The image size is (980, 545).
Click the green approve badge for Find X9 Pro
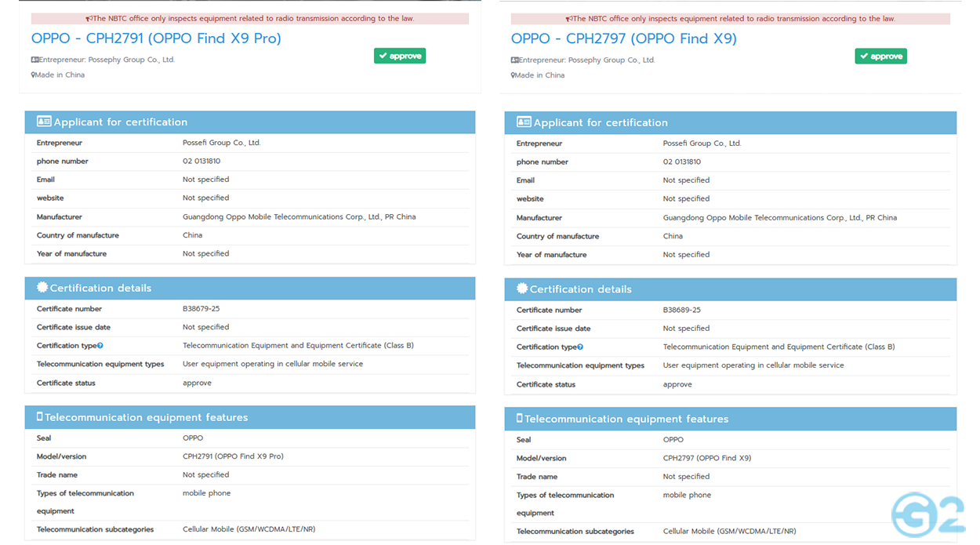tap(400, 56)
